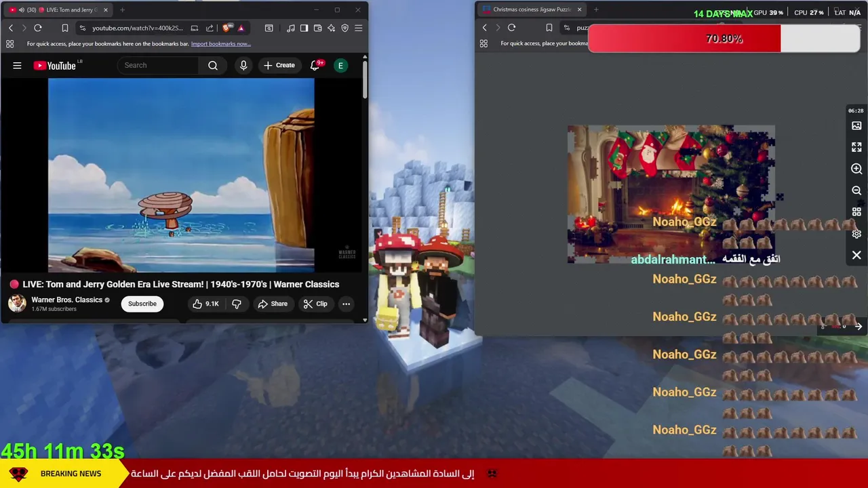Clip the Tom and Jerry live stream
Viewport: 868px width, 488px height.
click(315, 304)
